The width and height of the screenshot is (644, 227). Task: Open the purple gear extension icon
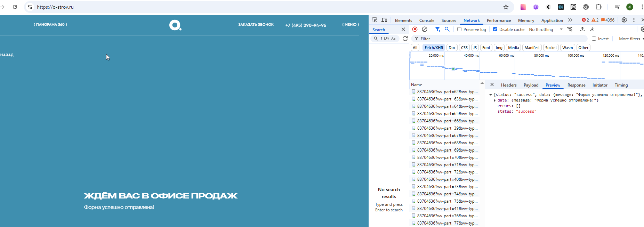tap(536, 7)
